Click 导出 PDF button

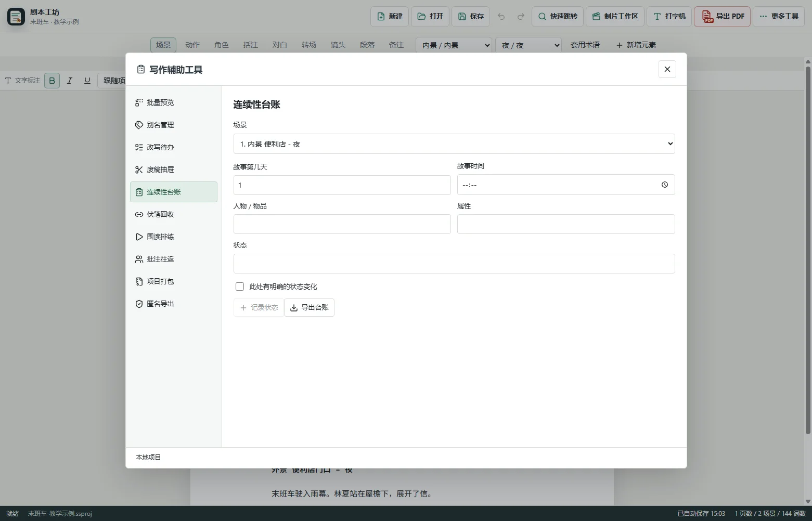723,17
